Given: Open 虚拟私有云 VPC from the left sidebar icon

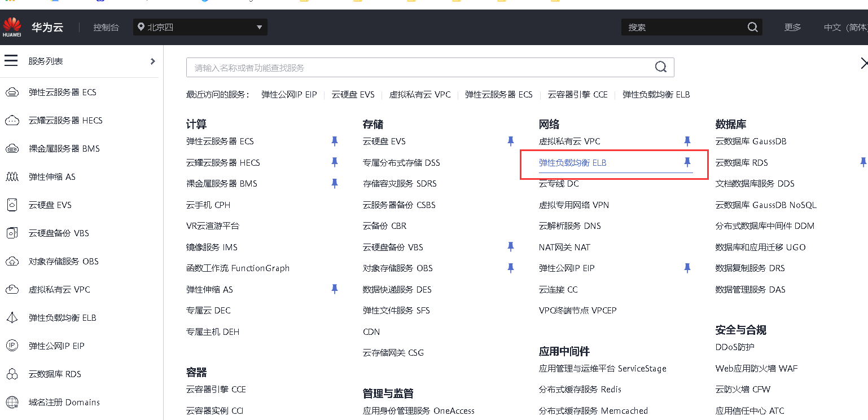Looking at the screenshot, I should 12,290.
